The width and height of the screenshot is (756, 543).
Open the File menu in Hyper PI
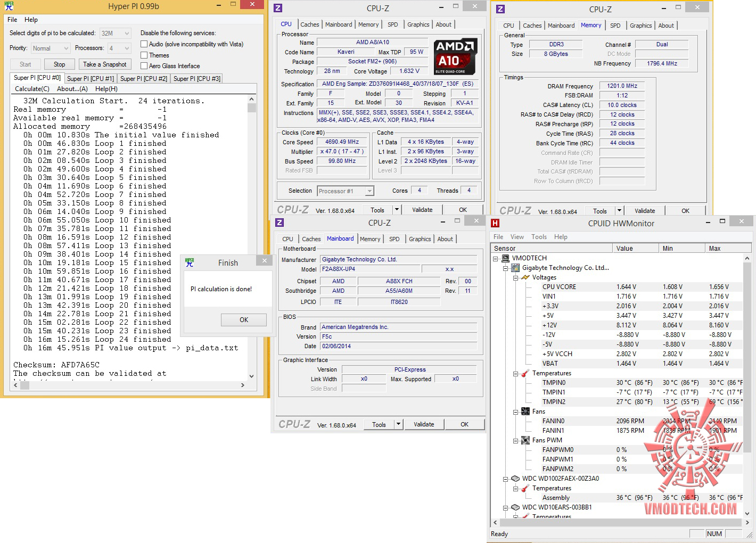pyautogui.click(x=12, y=20)
